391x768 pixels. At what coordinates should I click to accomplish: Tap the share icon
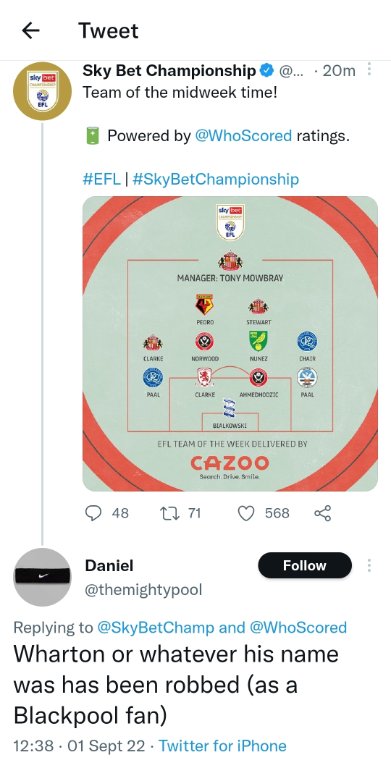(x=323, y=513)
